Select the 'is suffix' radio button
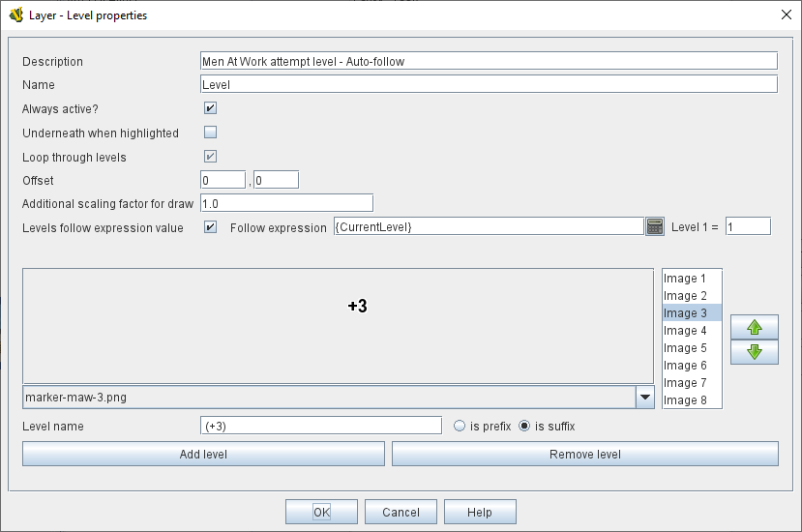This screenshot has height=532, width=802. tap(525, 426)
